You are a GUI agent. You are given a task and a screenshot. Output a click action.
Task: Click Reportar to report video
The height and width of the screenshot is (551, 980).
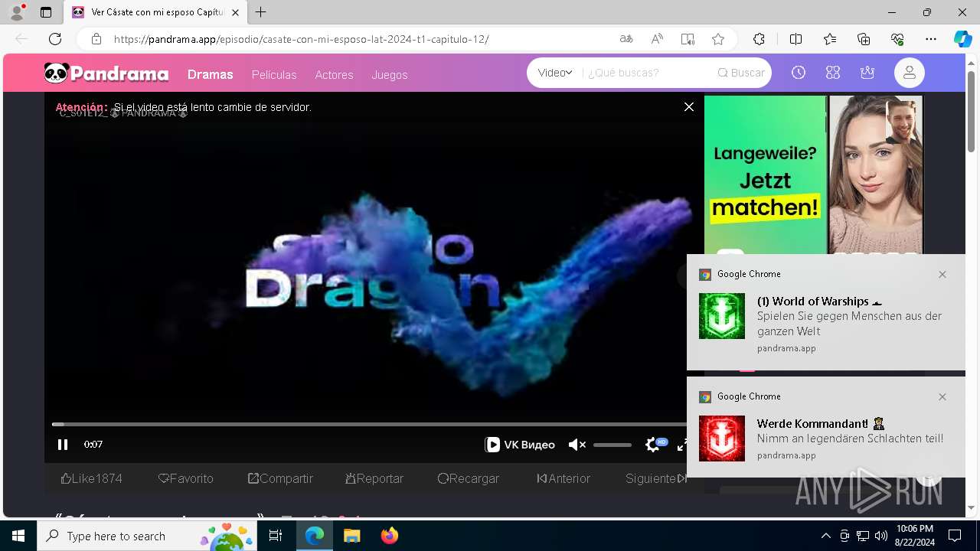coord(374,478)
